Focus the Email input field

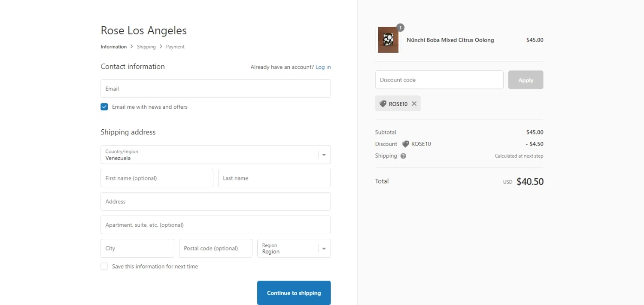pyautogui.click(x=216, y=88)
